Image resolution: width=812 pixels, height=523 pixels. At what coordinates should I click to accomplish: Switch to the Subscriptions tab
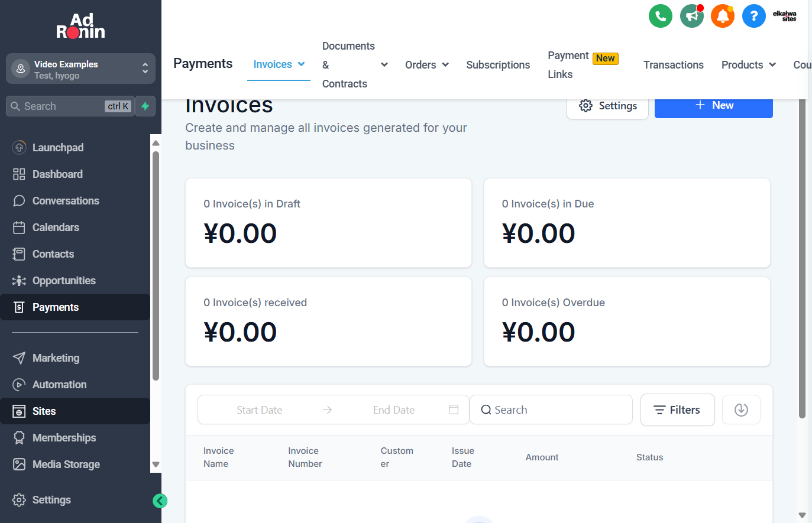click(x=498, y=65)
